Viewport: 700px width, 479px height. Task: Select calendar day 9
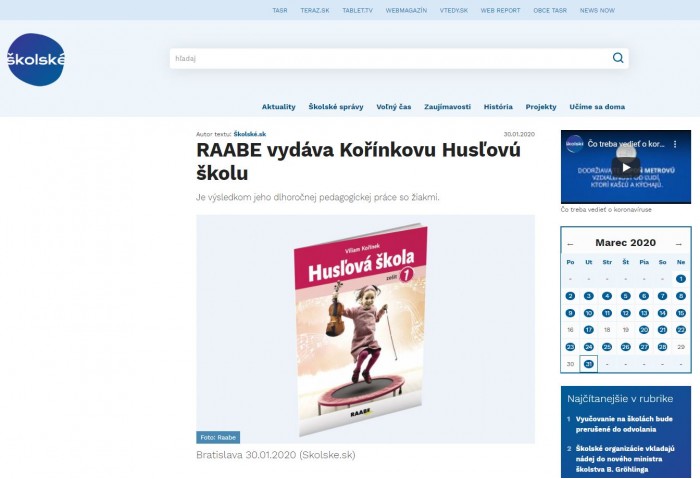pos(570,313)
